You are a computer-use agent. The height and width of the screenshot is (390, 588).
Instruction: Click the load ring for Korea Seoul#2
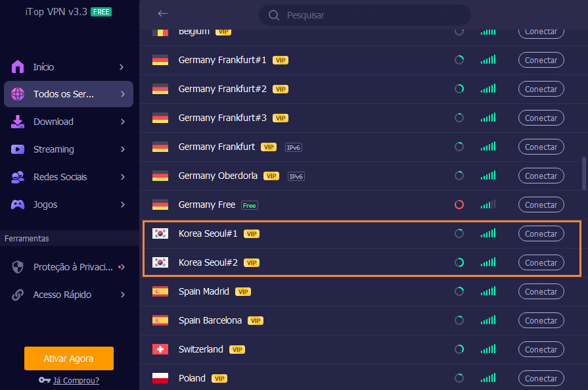pyautogui.click(x=459, y=262)
